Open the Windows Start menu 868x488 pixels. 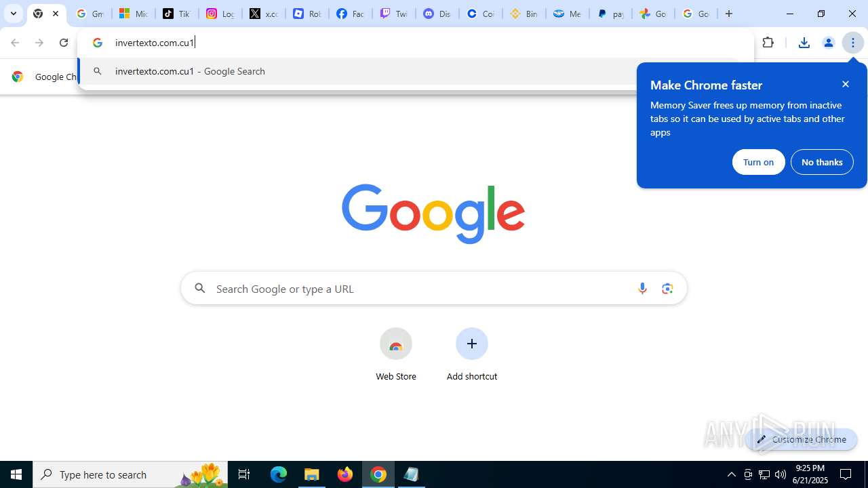[x=16, y=474]
